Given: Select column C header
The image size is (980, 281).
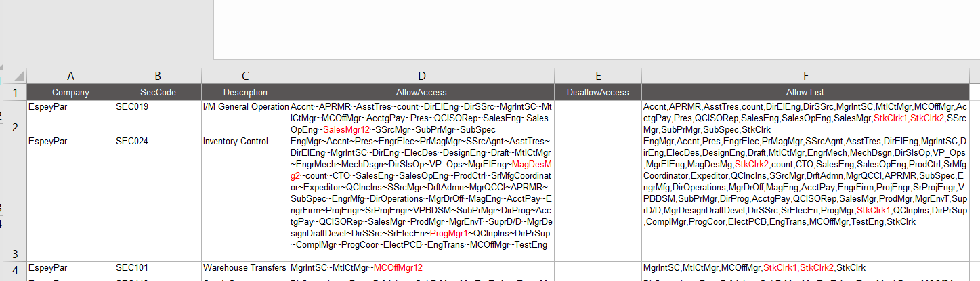Looking at the screenshot, I should (245, 77).
